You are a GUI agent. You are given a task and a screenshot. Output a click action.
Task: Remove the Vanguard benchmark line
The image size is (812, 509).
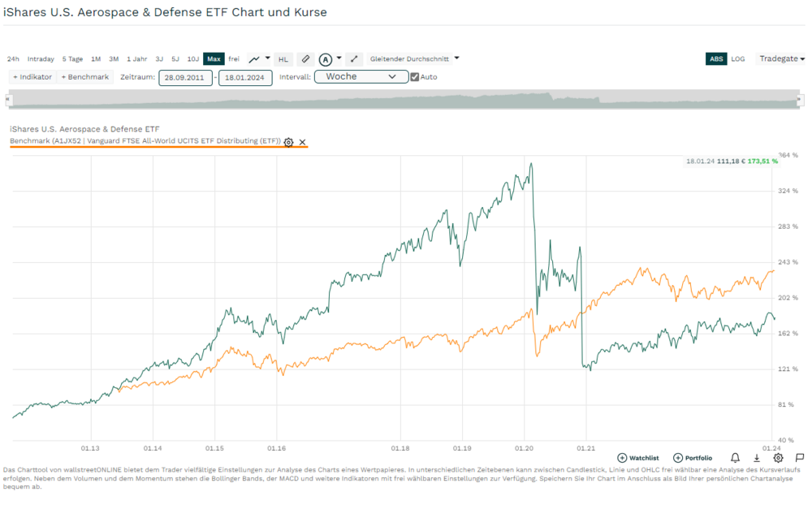click(x=303, y=142)
